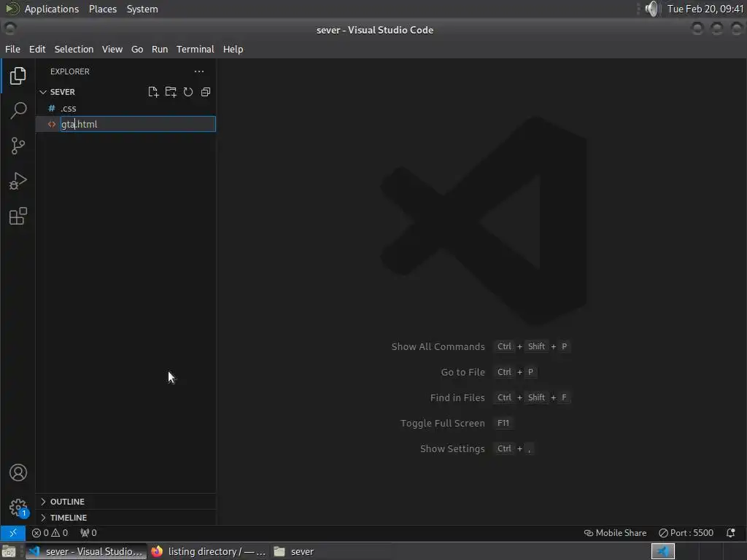Click the ports forwarded status item
Screen dimensions: 747x560
click(88, 533)
